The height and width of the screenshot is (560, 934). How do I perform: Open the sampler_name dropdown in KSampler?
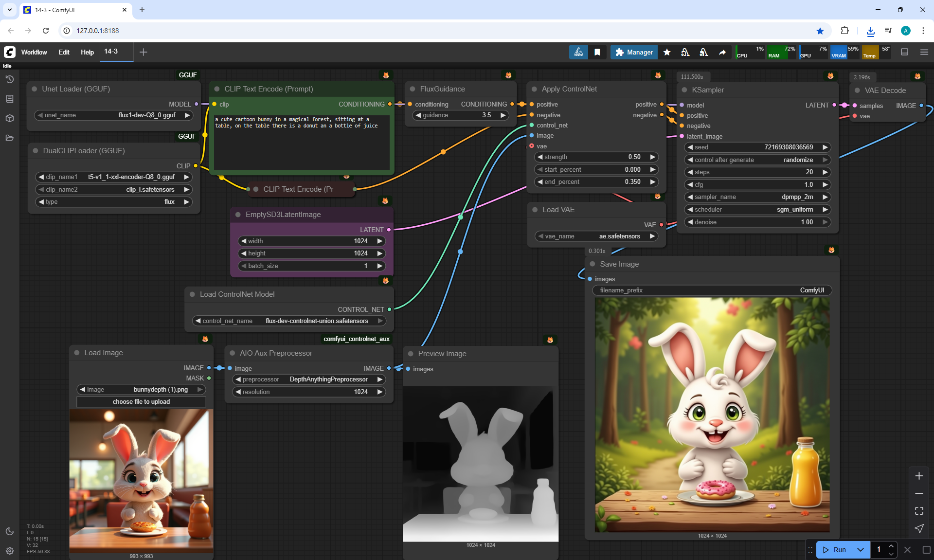coord(757,197)
